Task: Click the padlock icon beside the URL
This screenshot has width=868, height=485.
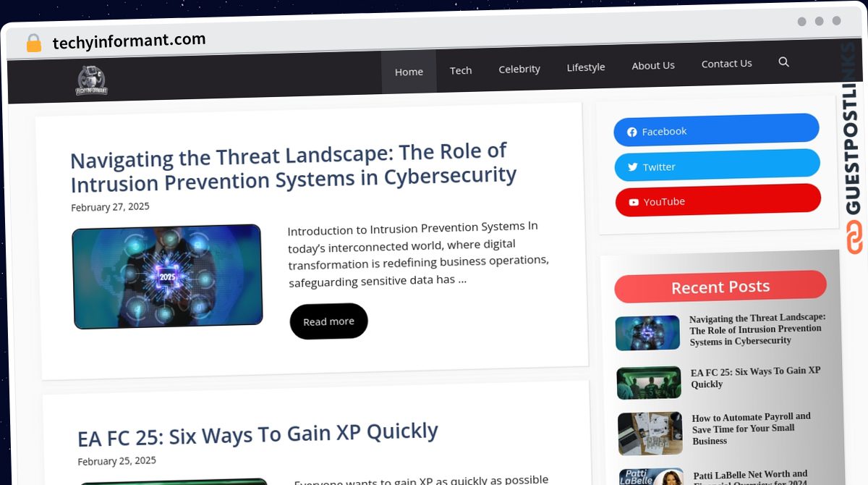Action: 33,43
